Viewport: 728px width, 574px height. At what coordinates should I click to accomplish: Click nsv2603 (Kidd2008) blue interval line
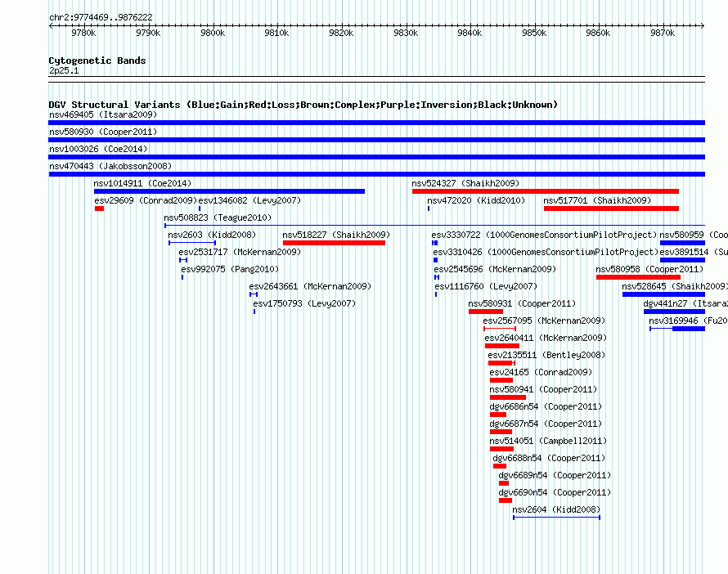click(x=192, y=243)
